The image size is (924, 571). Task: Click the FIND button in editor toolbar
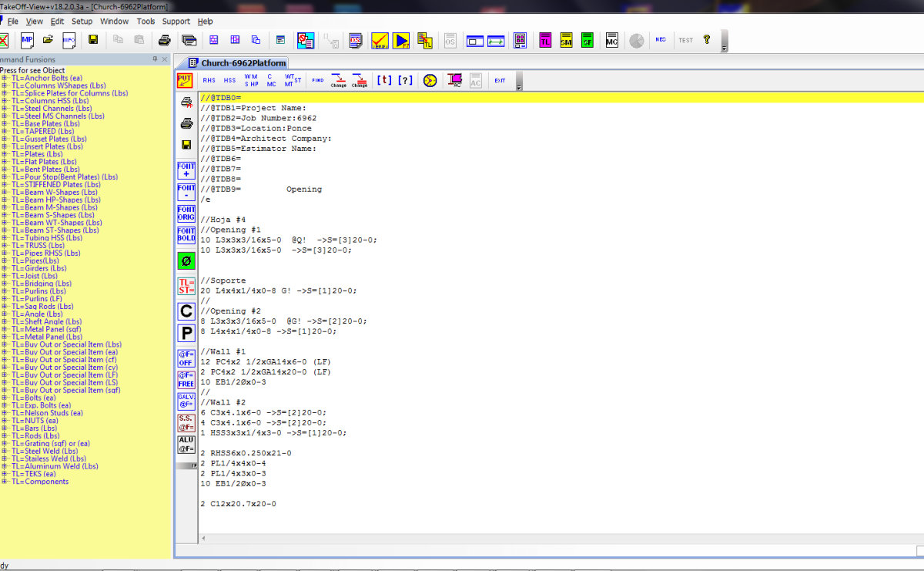317,80
